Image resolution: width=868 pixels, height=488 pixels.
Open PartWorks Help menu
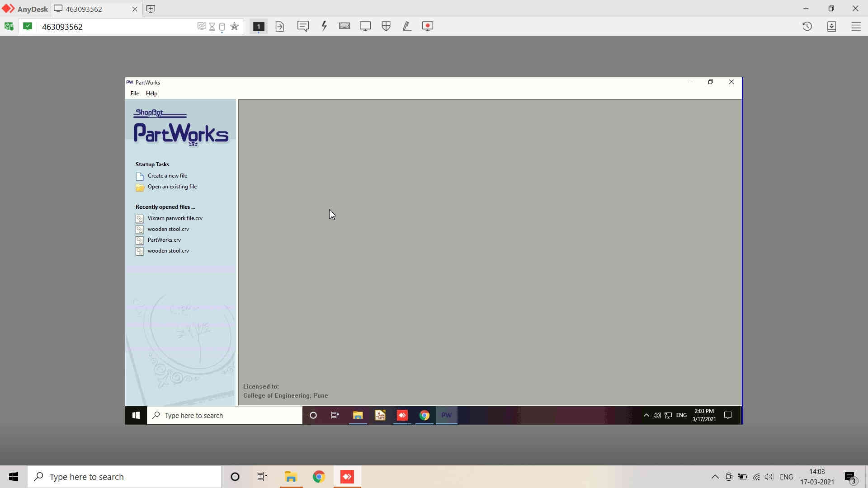(151, 94)
